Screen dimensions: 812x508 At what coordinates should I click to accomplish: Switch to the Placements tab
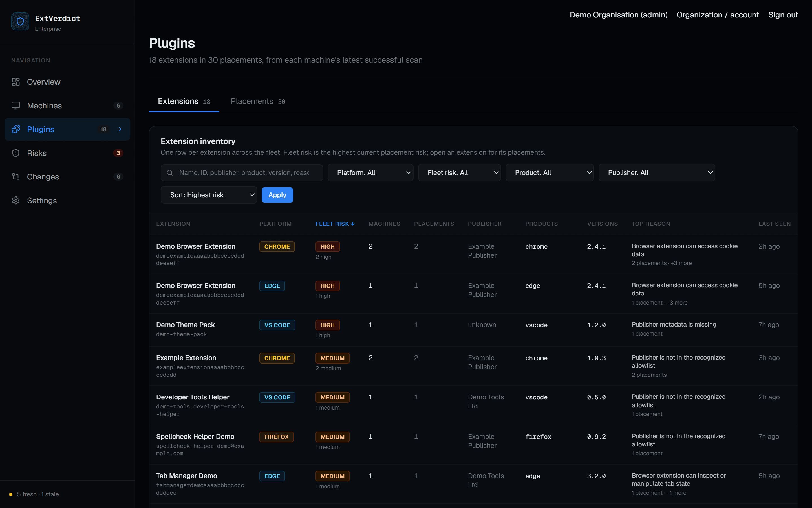tap(258, 102)
